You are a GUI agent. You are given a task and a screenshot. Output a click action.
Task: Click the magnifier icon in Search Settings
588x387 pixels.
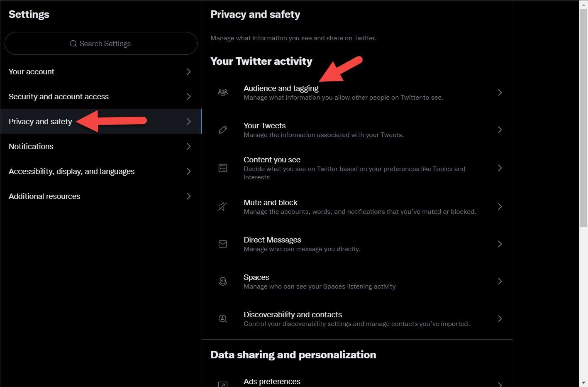[x=73, y=44]
